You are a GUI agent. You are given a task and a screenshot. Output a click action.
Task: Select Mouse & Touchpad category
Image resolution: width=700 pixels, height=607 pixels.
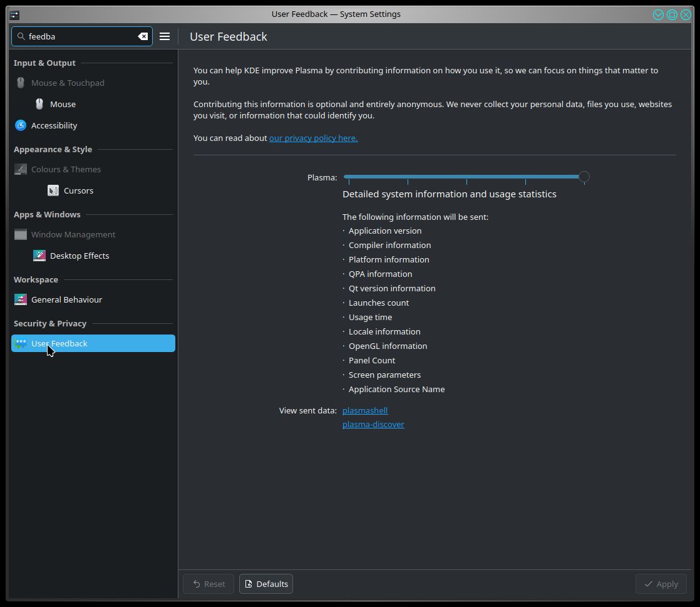93,83
